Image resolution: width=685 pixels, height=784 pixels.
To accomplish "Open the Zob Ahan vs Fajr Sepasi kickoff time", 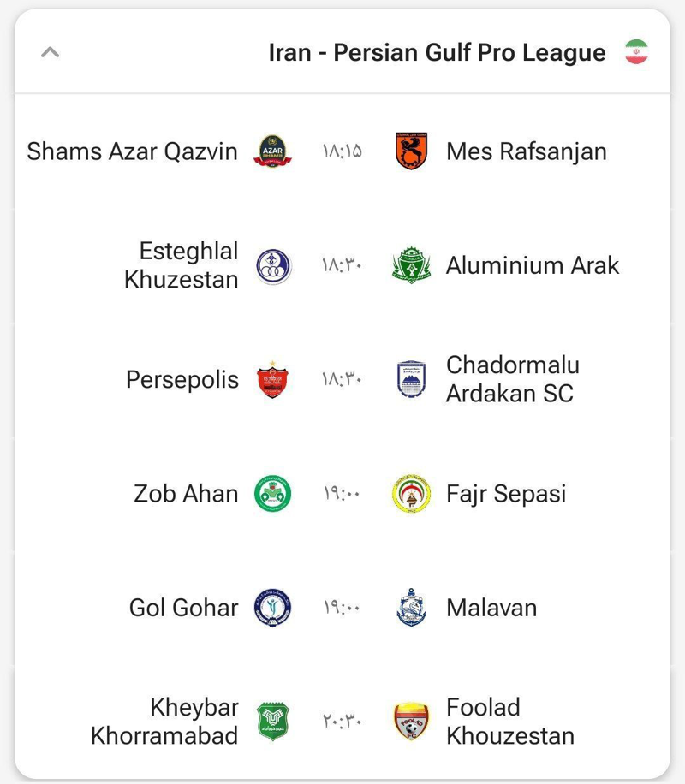I will click(x=342, y=494).
